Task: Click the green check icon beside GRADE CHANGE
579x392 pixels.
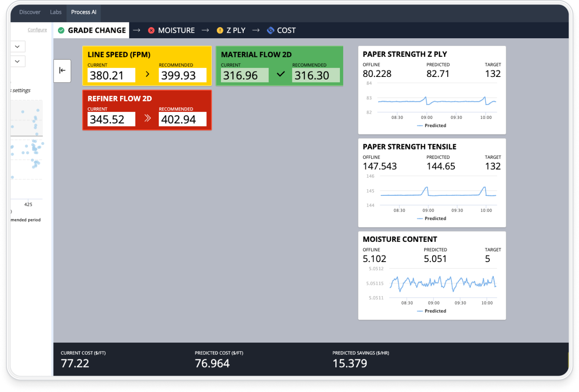Action: tap(61, 30)
